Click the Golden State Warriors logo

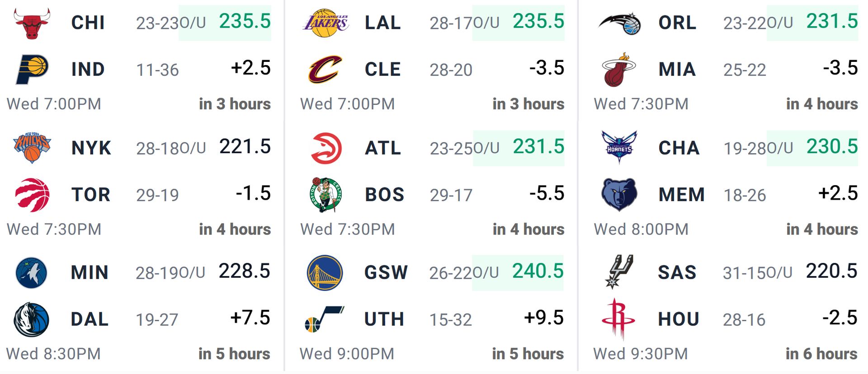[325, 273]
